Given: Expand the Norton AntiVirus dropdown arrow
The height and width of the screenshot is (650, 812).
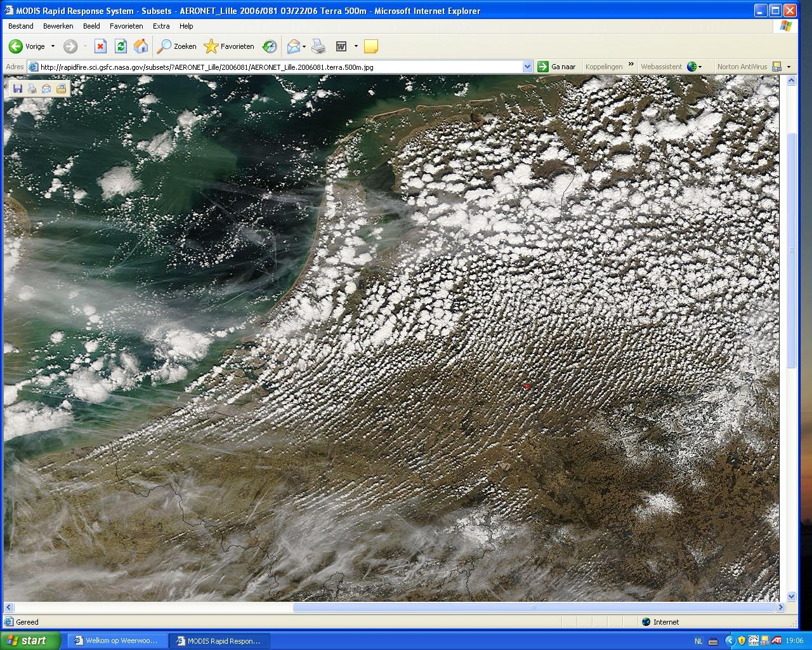Looking at the screenshot, I should tap(789, 67).
